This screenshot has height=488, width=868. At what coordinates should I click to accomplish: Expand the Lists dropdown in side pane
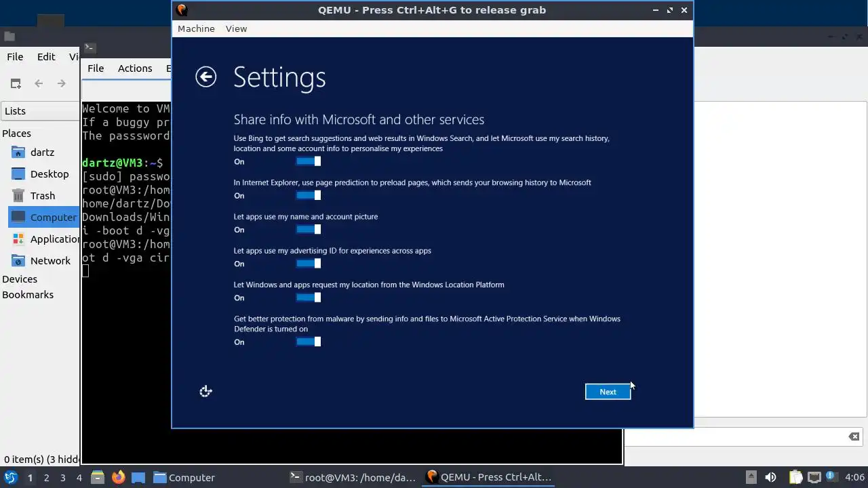tap(40, 111)
